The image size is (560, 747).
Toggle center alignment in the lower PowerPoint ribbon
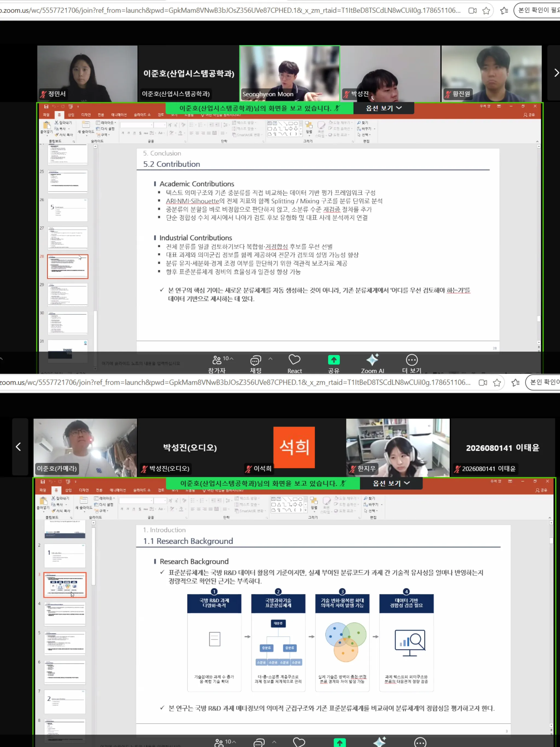[199, 509]
